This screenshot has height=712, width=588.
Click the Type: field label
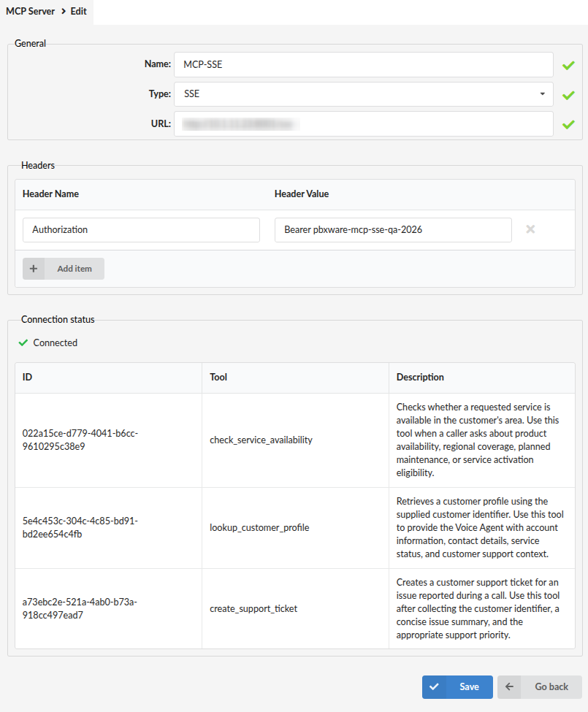[x=160, y=94]
